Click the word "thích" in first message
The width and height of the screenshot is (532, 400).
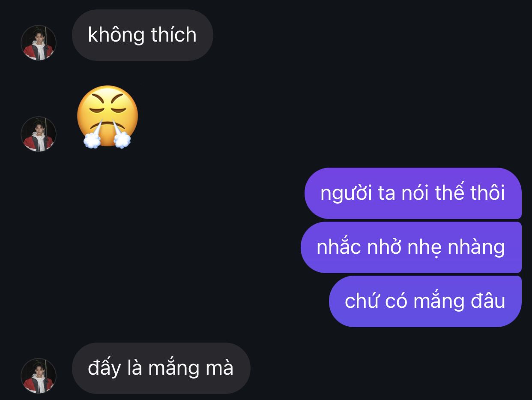[174, 35]
